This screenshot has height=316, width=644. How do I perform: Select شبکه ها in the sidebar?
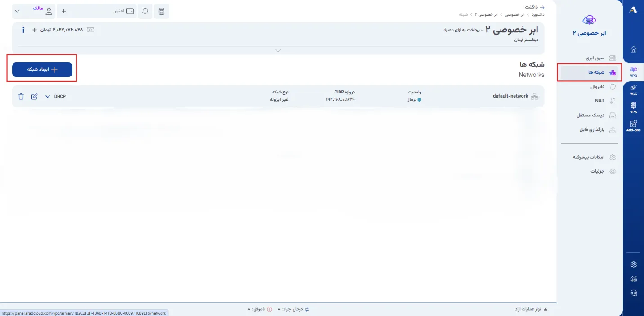pos(589,72)
